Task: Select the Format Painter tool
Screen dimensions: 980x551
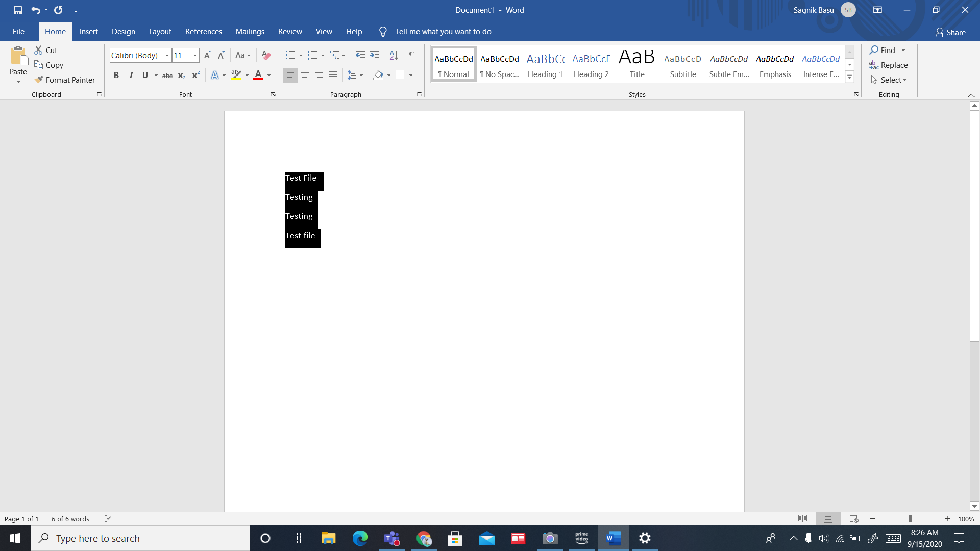Action: point(65,80)
